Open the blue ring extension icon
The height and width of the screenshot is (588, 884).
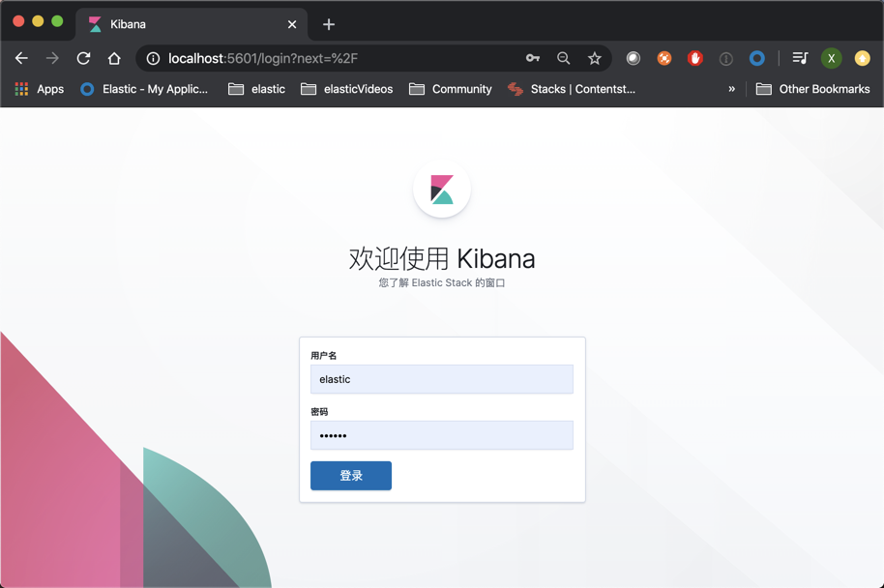coord(756,58)
